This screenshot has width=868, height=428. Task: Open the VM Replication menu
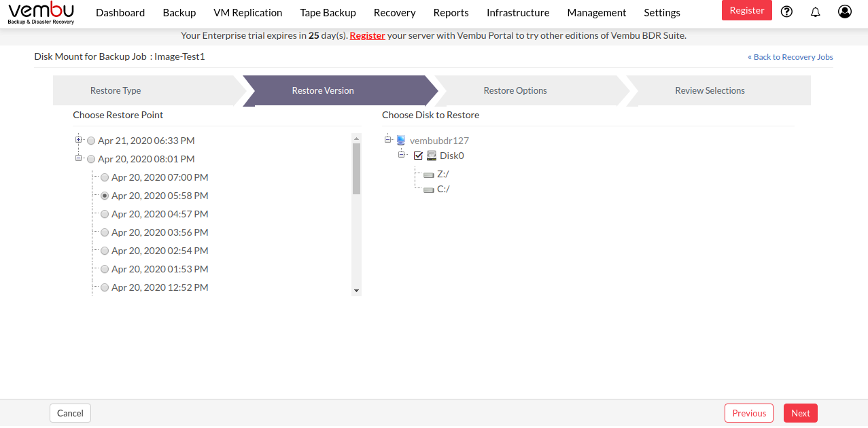click(247, 12)
